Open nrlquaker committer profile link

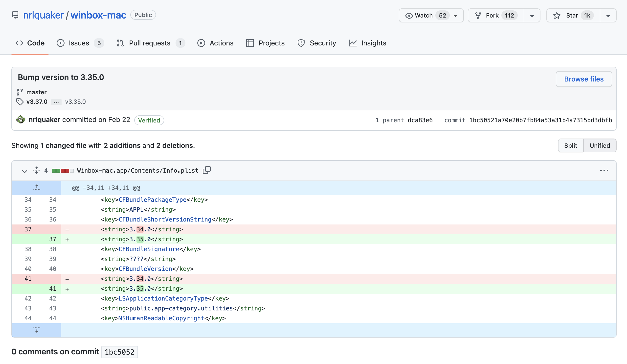coord(44,120)
